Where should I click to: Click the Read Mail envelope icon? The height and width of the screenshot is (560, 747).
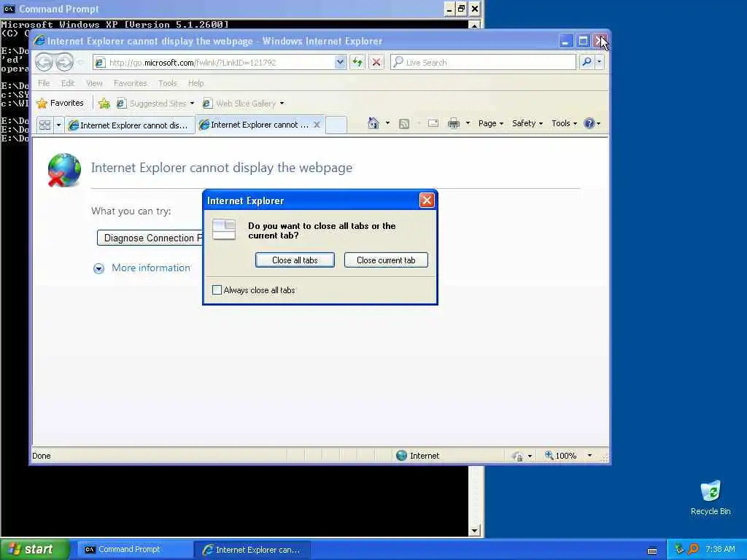pos(433,123)
